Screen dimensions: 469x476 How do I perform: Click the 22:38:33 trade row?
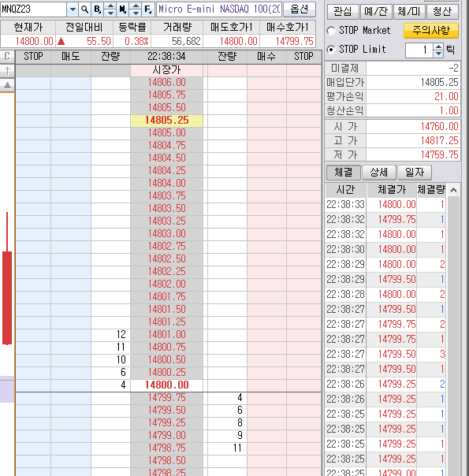[x=385, y=204]
